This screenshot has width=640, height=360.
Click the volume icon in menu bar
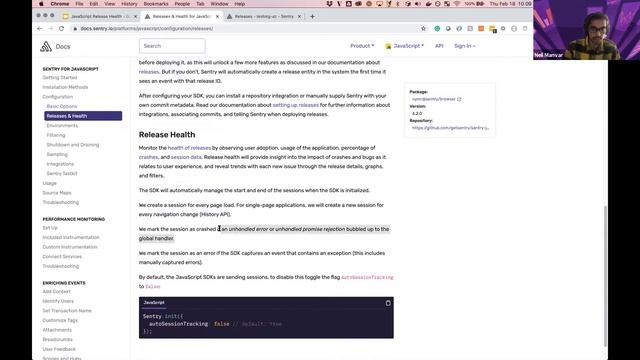(418, 4)
